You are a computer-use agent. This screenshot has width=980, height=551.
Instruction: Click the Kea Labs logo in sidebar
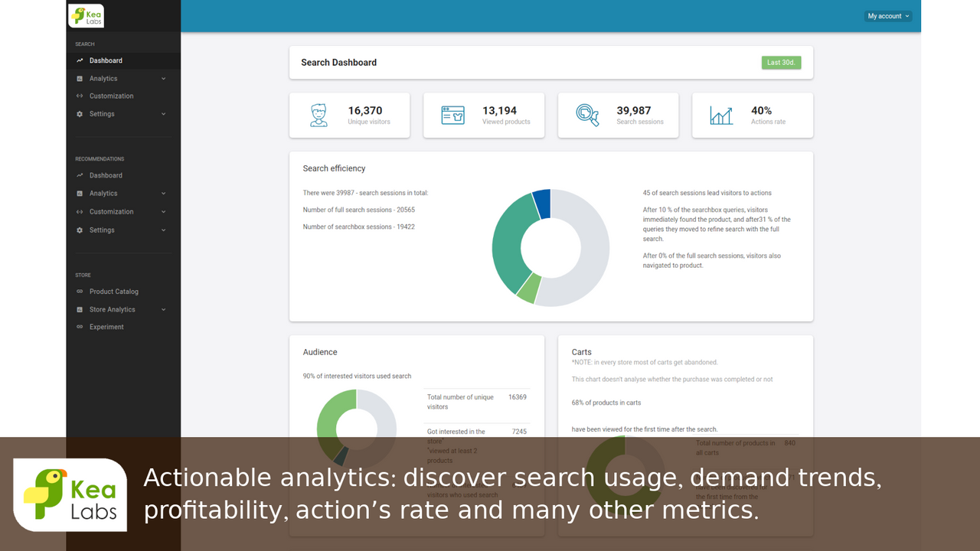tap(86, 15)
